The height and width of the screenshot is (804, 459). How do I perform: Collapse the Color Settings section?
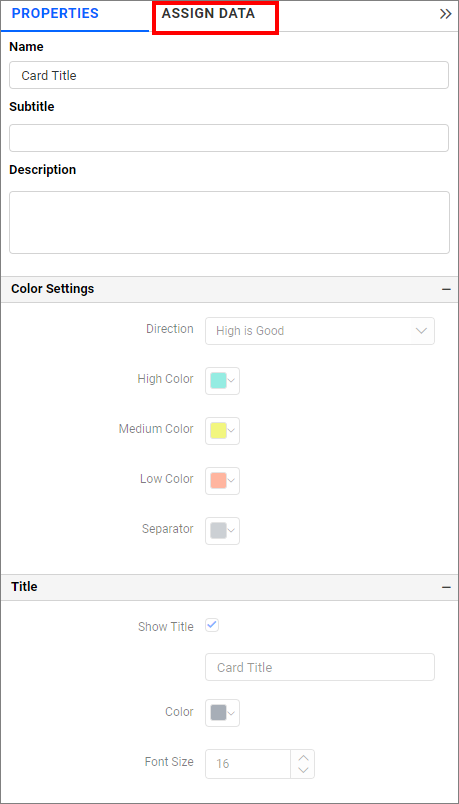(446, 289)
